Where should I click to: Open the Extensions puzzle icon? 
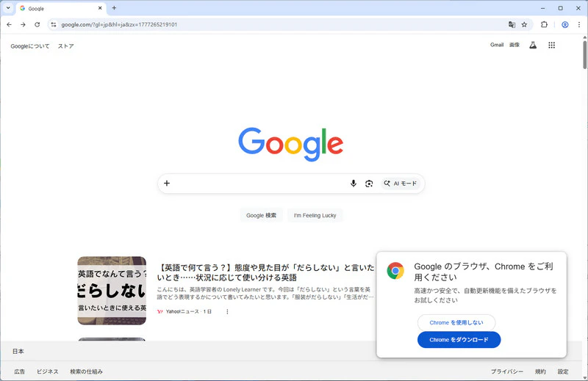(544, 25)
